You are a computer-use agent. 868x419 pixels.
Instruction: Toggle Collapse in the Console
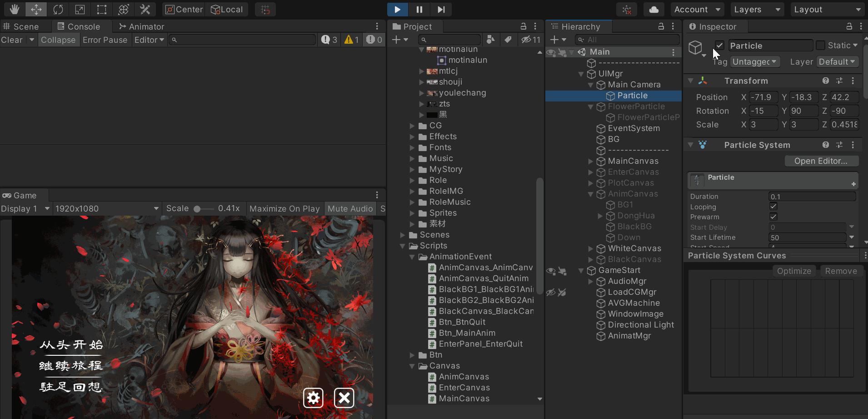pyautogui.click(x=58, y=40)
